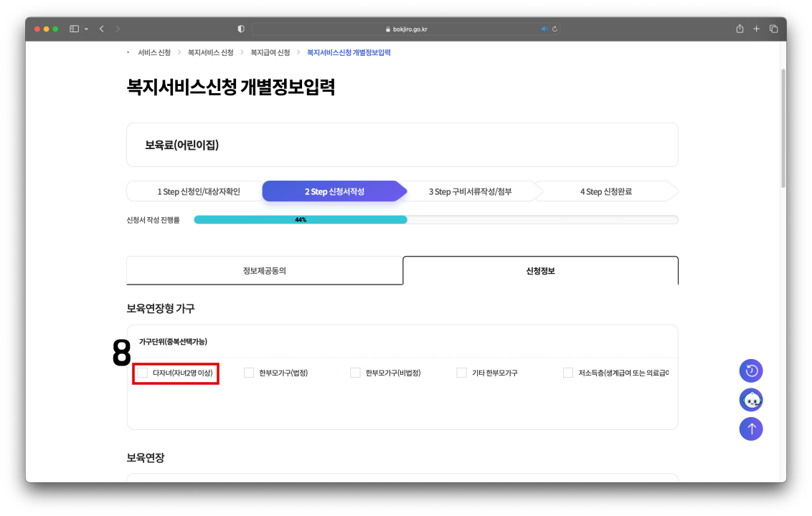812x516 pixels.
Task: Open the chatbot assistant icon
Action: (751, 400)
